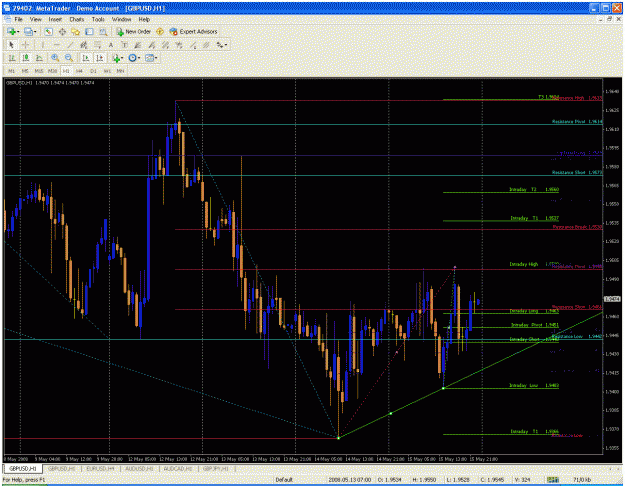Click the Expert Advisors button

tap(193, 31)
